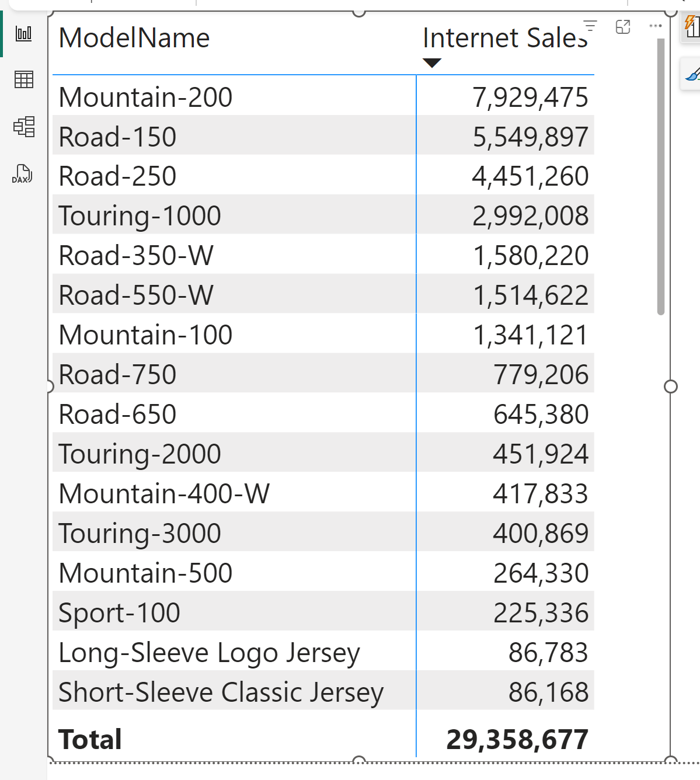
Task: Click the 400,869 sales value
Action: 541,534
